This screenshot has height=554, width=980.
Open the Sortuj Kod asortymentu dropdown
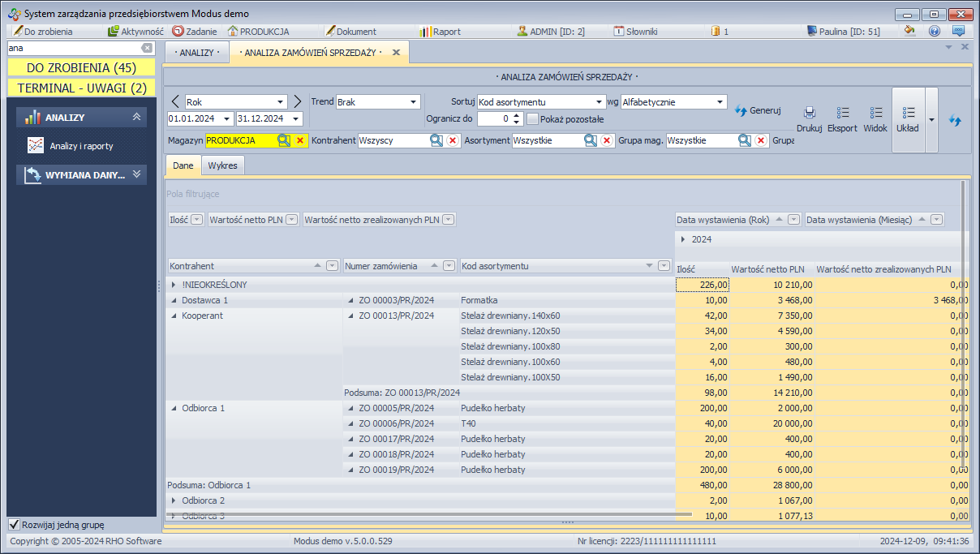(600, 102)
